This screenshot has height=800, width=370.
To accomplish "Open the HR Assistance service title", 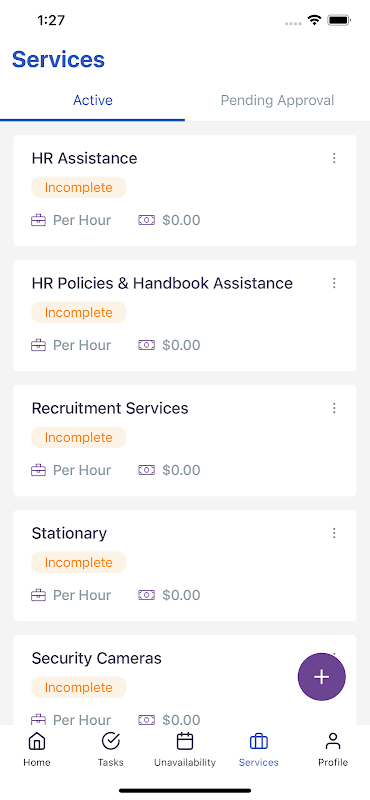I will coord(84,158).
